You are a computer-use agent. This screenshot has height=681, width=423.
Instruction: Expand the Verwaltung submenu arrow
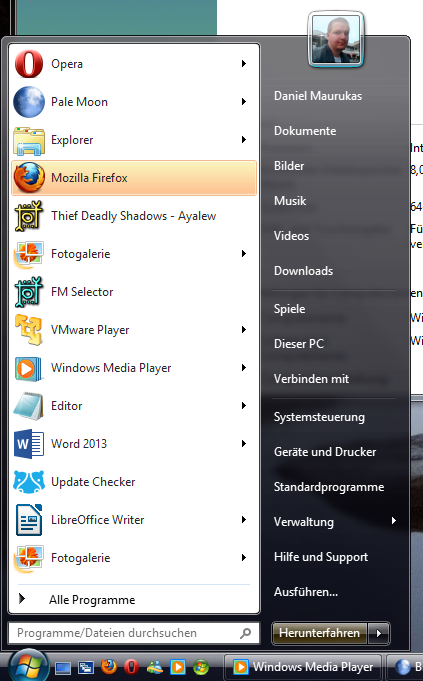(393, 520)
